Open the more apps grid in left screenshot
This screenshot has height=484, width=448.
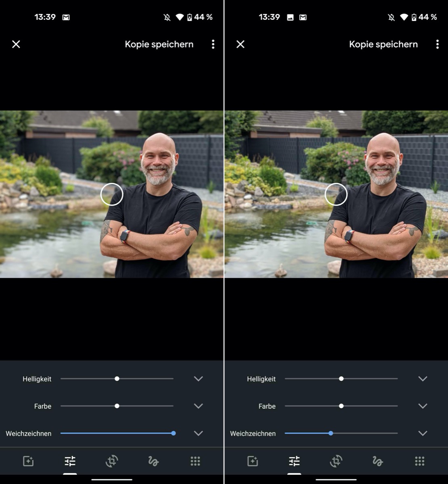[x=195, y=461]
